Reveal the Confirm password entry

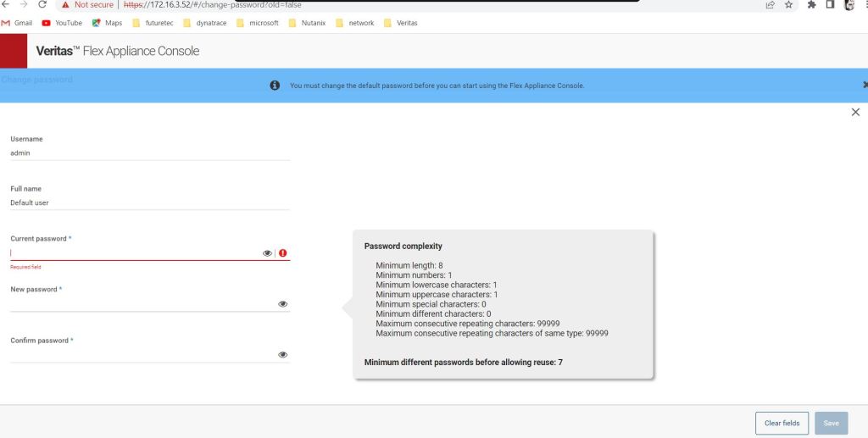point(282,355)
